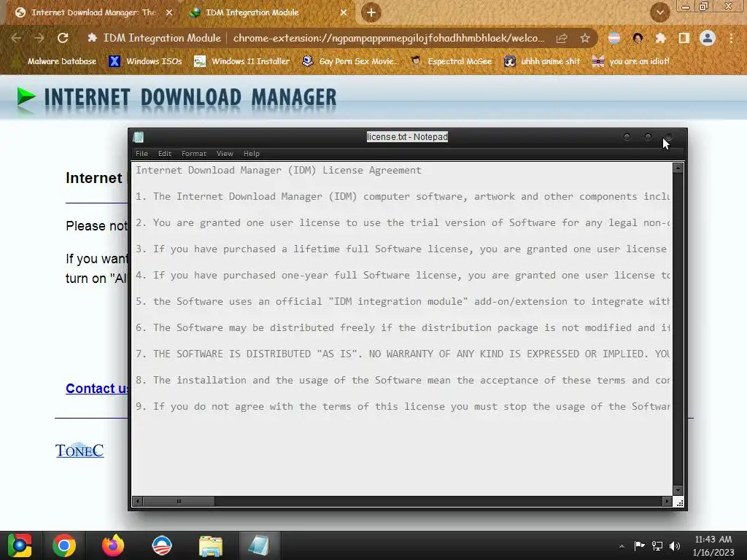Click the horizontal scrollbar thumb in Notepad
The height and width of the screenshot is (560, 747).
[179, 501]
